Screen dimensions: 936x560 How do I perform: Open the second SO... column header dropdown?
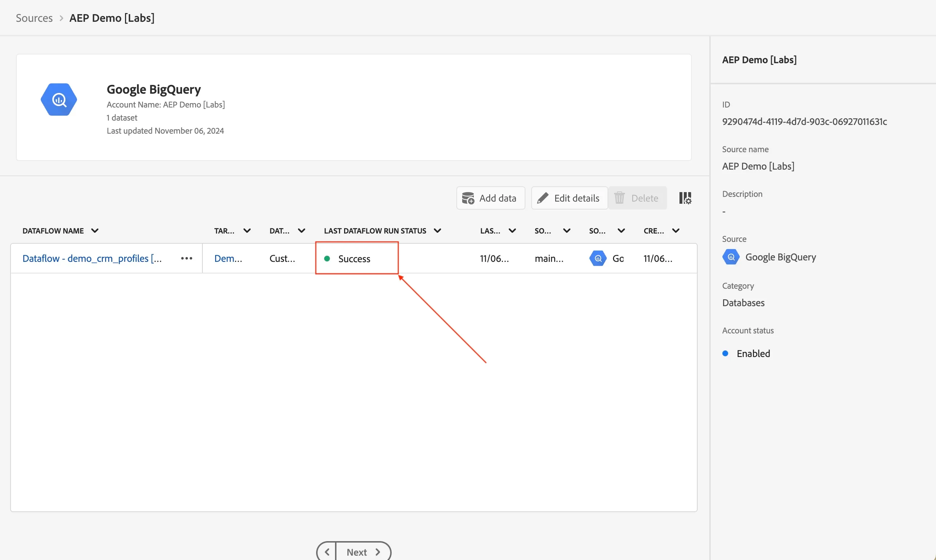coord(621,231)
